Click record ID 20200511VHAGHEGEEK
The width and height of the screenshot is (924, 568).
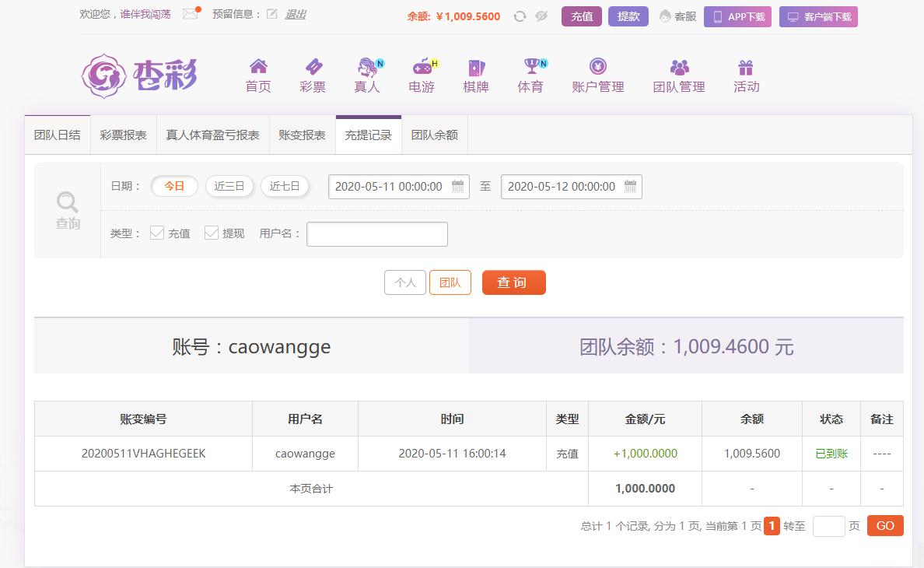coord(144,454)
